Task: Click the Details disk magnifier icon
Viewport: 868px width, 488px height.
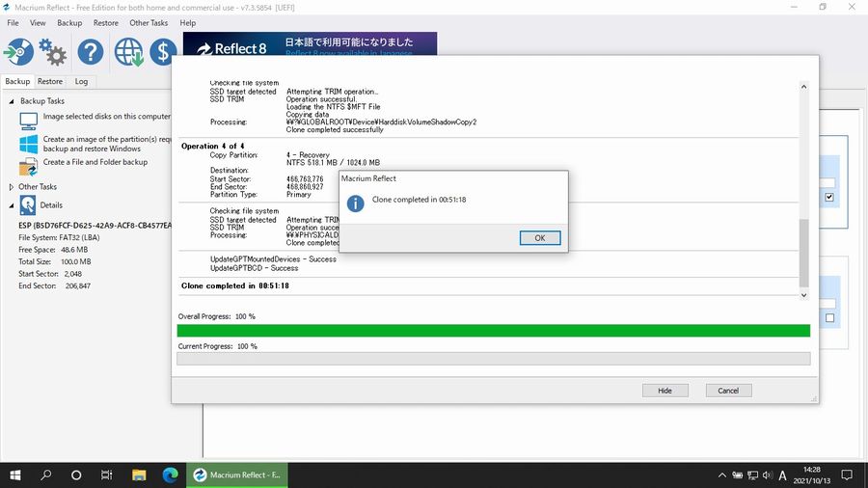Action: (x=28, y=205)
